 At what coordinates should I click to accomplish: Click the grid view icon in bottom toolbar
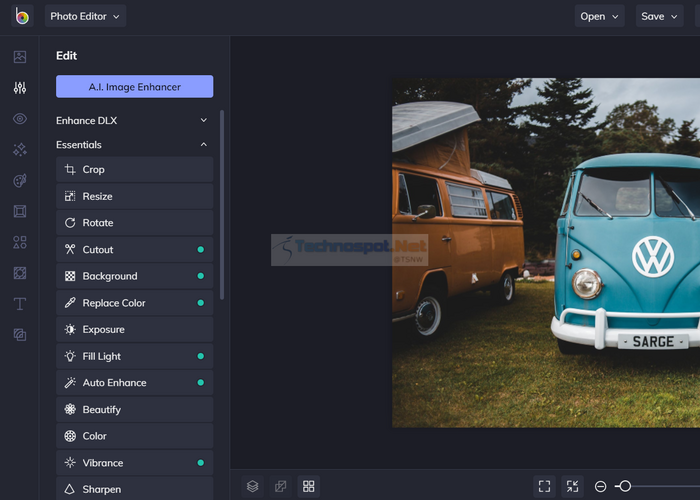point(309,486)
